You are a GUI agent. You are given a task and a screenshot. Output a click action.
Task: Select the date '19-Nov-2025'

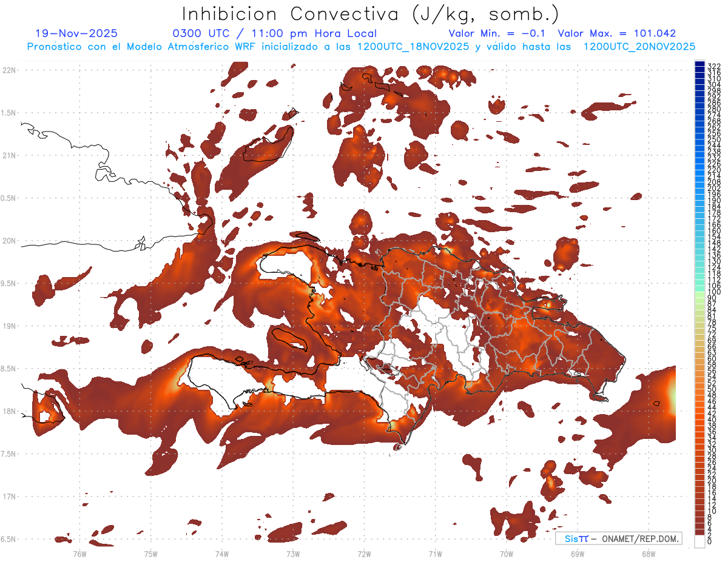tap(76, 33)
